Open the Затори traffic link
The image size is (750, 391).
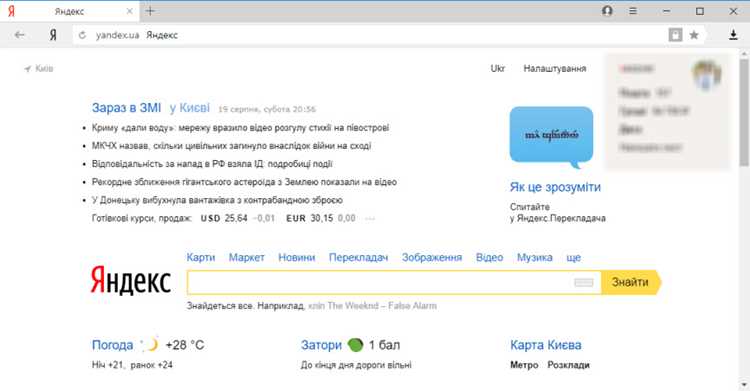point(321,345)
